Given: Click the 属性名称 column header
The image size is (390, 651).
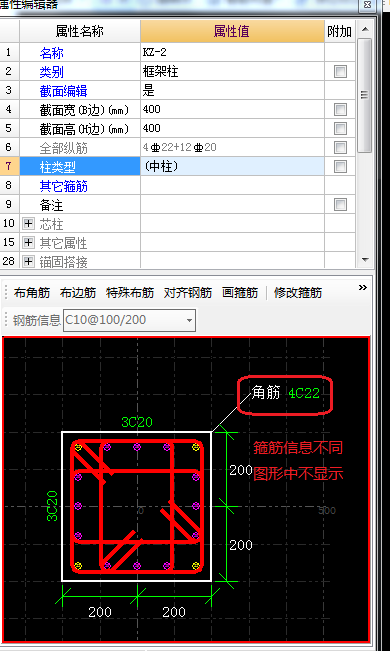Looking at the screenshot, I should pos(80,32).
